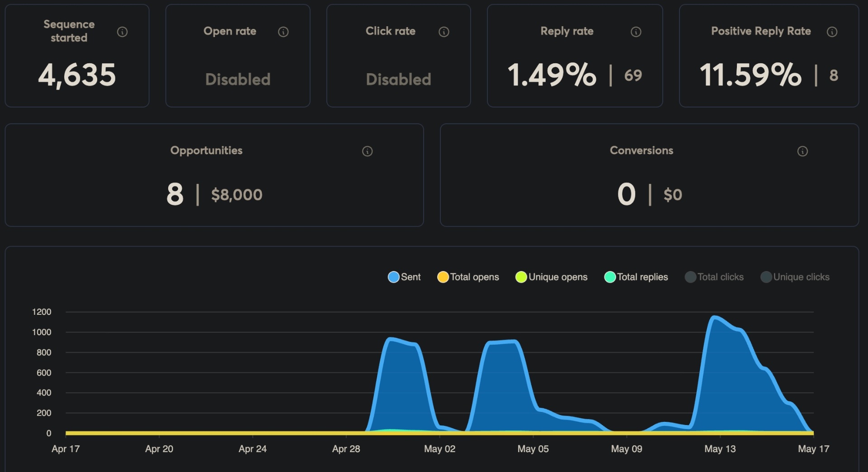Open info icon beside Positive Reply Rate
The height and width of the screenshot is (472, 868).
(832, 32)
